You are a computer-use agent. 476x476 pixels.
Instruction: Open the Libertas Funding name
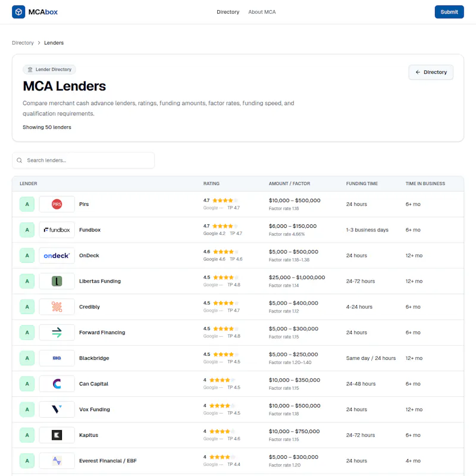(100, 281)
